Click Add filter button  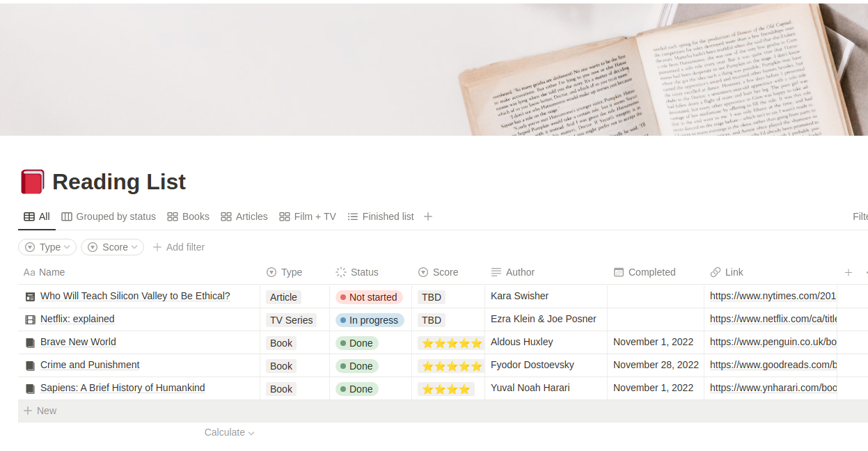179,247
